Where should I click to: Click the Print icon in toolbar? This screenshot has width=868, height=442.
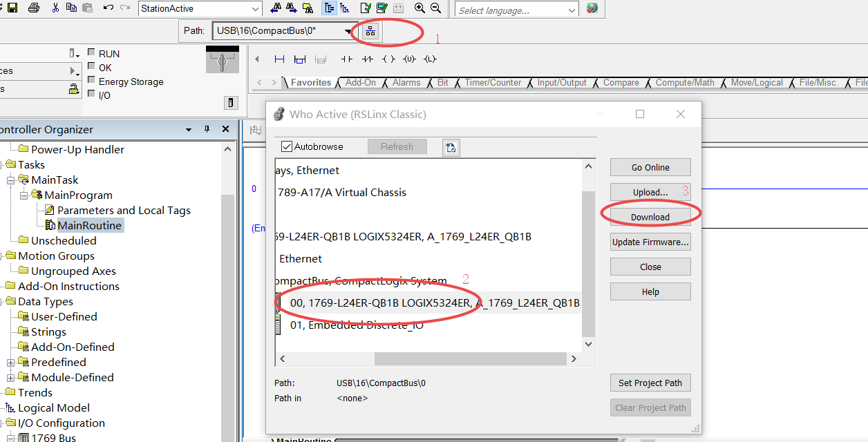[34, 8]
